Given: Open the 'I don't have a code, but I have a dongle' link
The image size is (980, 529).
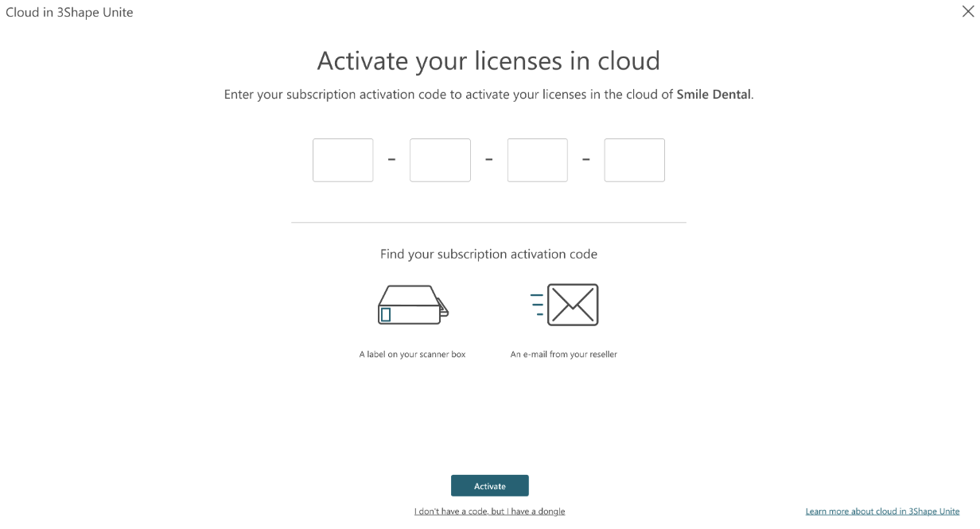Looking at the screenshot, I should pyautogui.click(x=490, y=511).
